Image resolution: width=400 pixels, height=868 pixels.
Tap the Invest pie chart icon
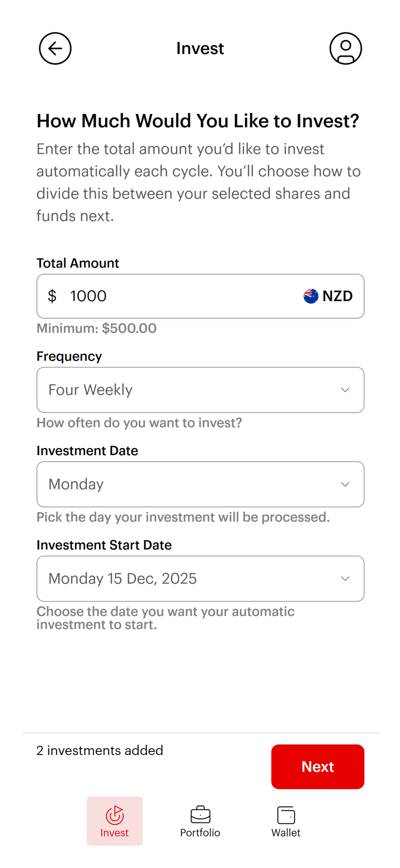tap(115, 815)
